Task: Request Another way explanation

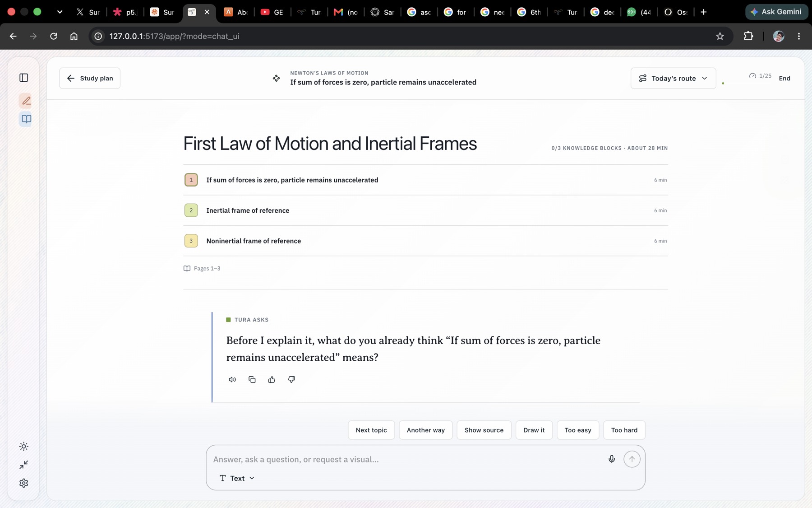Action: (426, 430)
